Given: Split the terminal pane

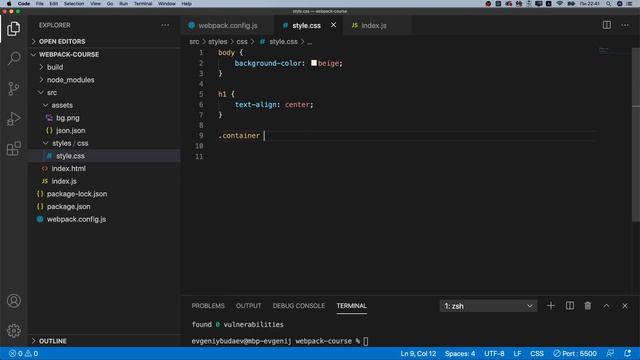Looking at the screenshot, I should pos(569,306).
